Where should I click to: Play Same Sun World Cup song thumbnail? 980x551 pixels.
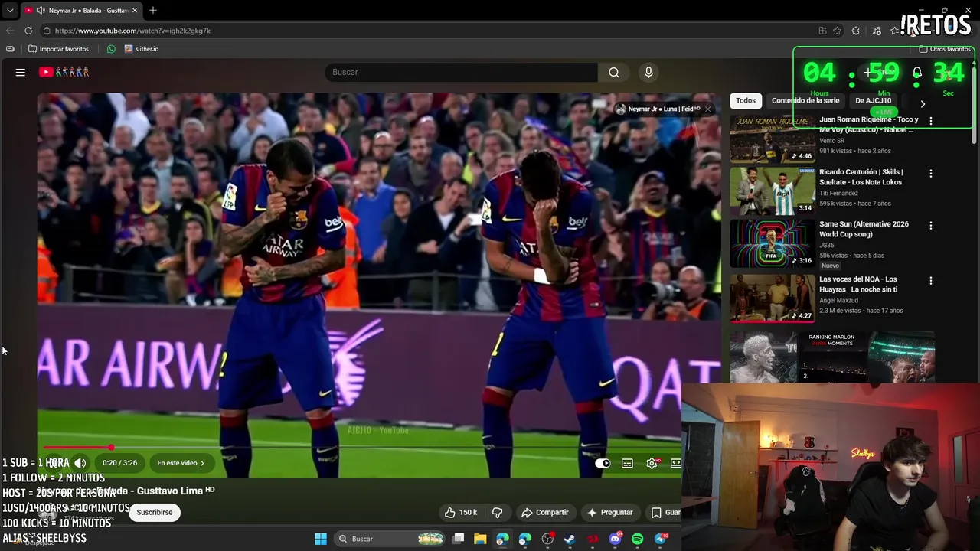[772, 243]
